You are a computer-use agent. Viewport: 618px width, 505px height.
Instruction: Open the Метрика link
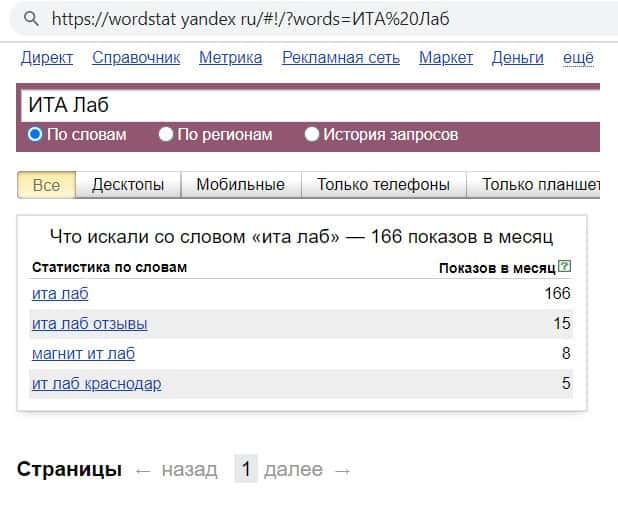231,58
